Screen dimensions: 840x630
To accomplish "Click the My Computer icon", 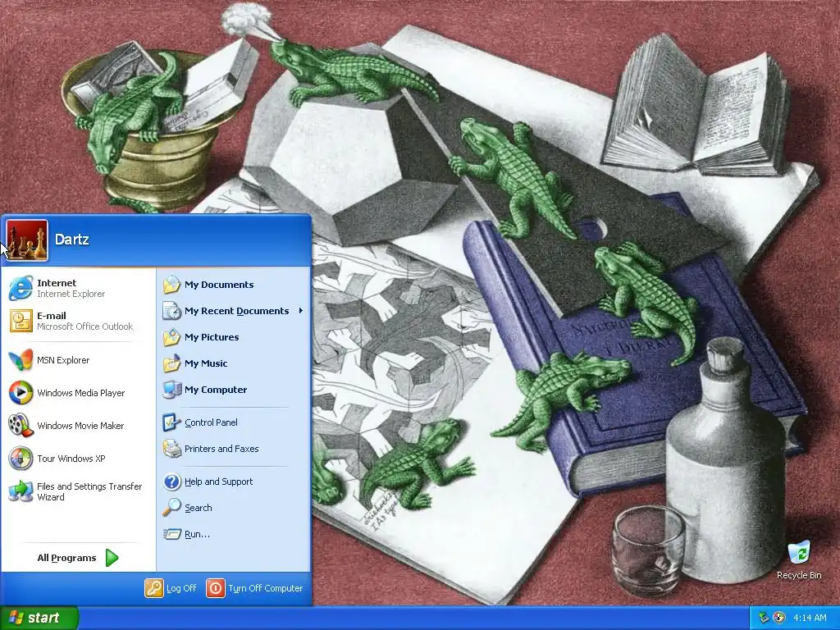I will (x=172, y=390).
